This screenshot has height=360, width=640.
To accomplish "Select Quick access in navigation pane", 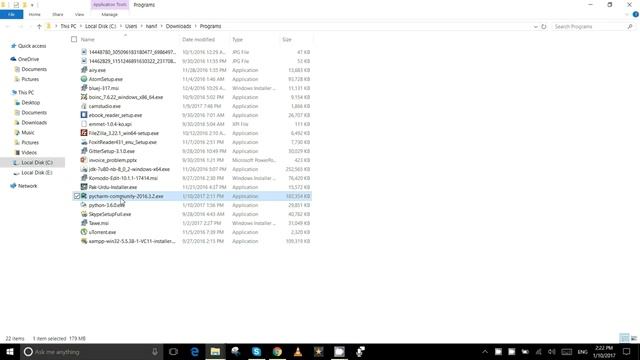I will [32, 46].
